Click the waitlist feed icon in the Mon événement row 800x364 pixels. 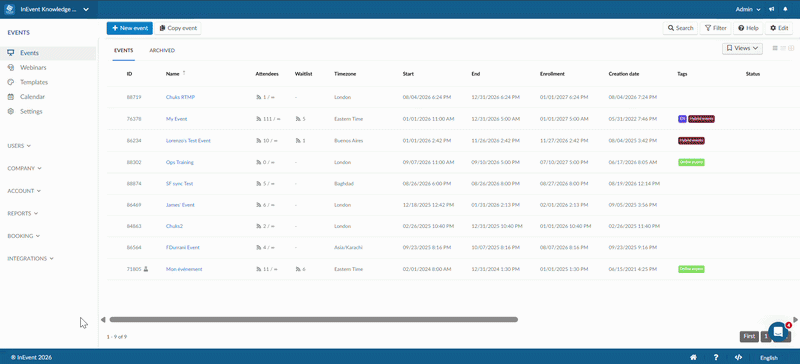[x=298, y=269]
